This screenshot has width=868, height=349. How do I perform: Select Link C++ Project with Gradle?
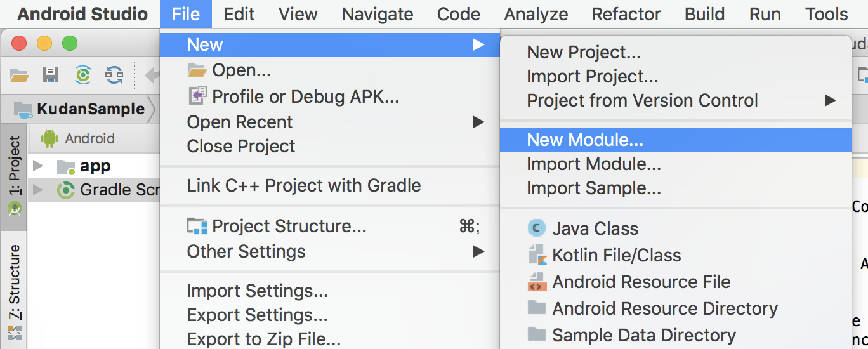tap(330, 185)
